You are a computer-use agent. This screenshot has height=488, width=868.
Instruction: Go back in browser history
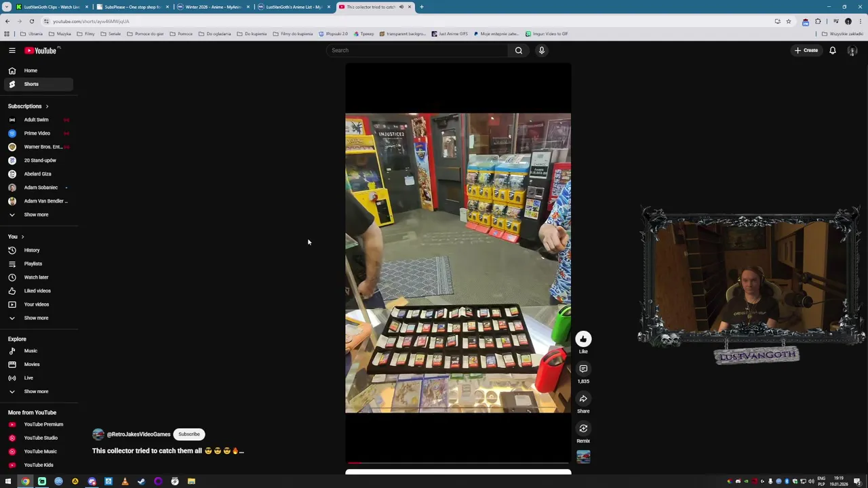(x=7, y=21)
